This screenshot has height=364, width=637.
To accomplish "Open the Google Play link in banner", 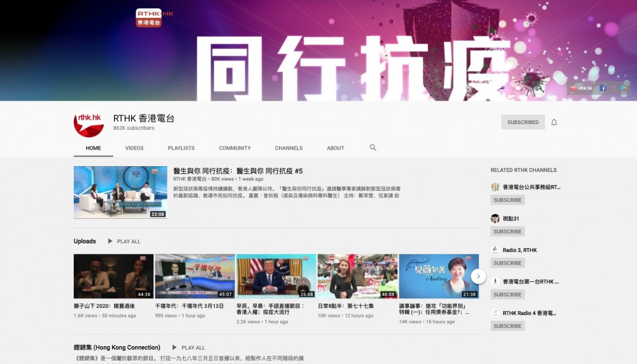I will pyautogui.click(x=624, y=88).
